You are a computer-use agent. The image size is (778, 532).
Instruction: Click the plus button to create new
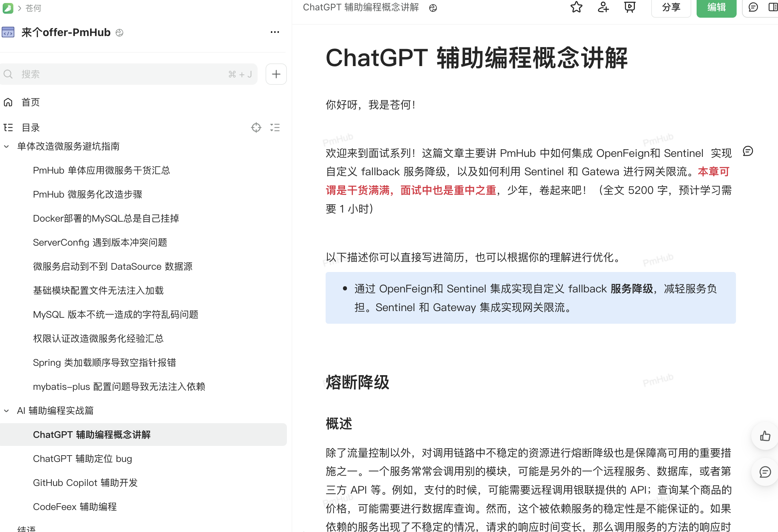276,74
